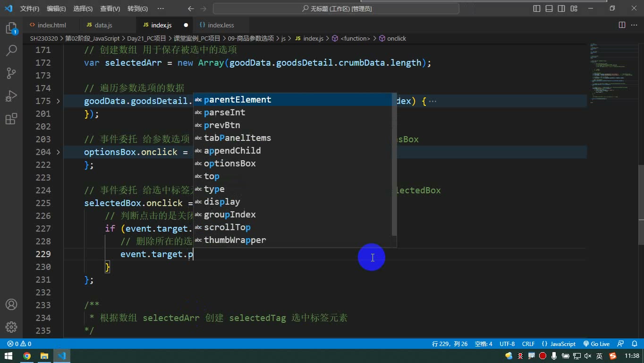The image size is (644, 363).
Task: Click the 空格: 4 indentation setting
Action: coord(483,344)
